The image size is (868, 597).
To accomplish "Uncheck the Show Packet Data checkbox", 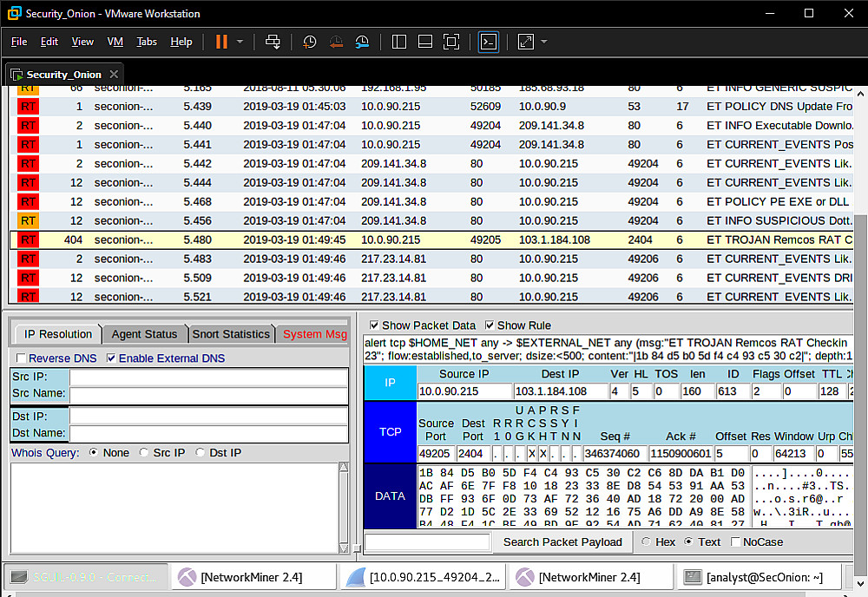I will pyautogui.click(x=374, y=325).
